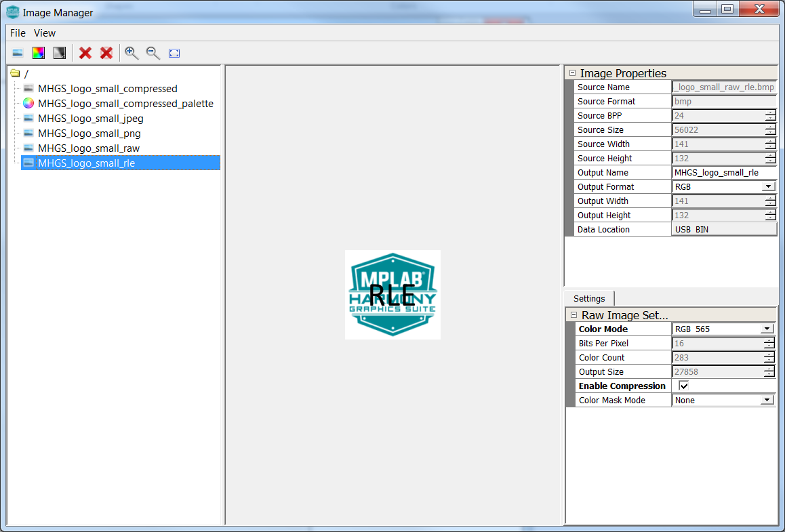
Task: Click the fit-to-window zoom icon
Action: coord(174,53)
